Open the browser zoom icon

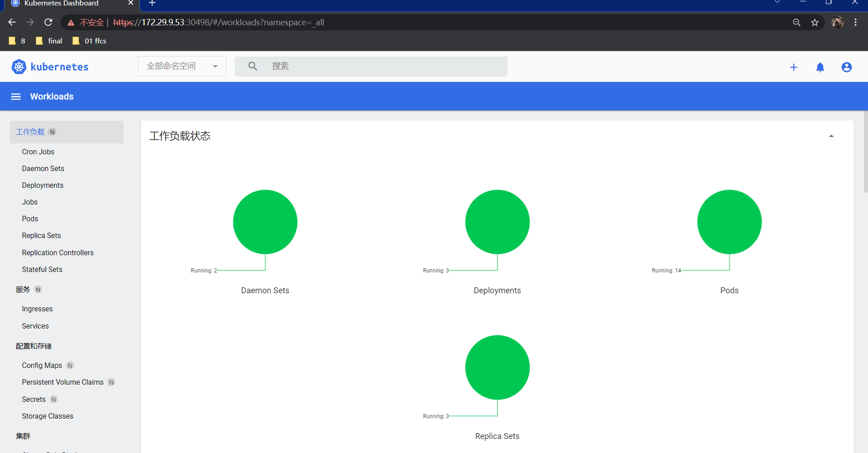coord(797,22)
